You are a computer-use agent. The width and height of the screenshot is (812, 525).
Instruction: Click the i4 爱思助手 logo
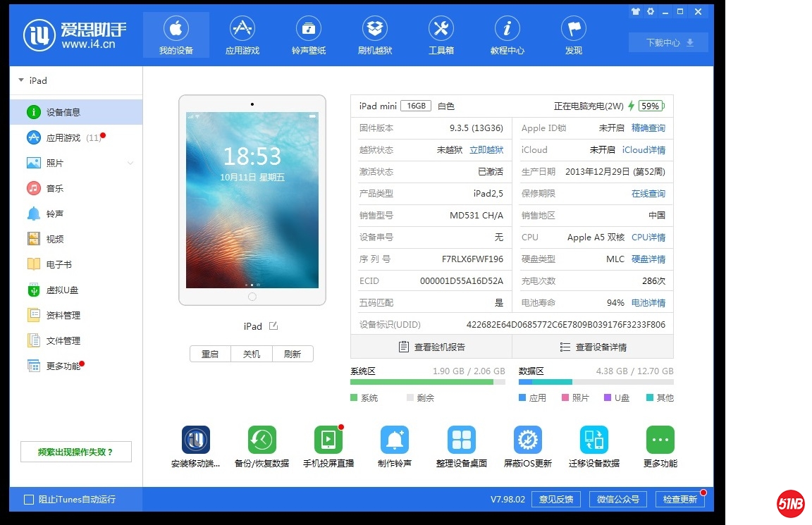(x=75, y=35)
